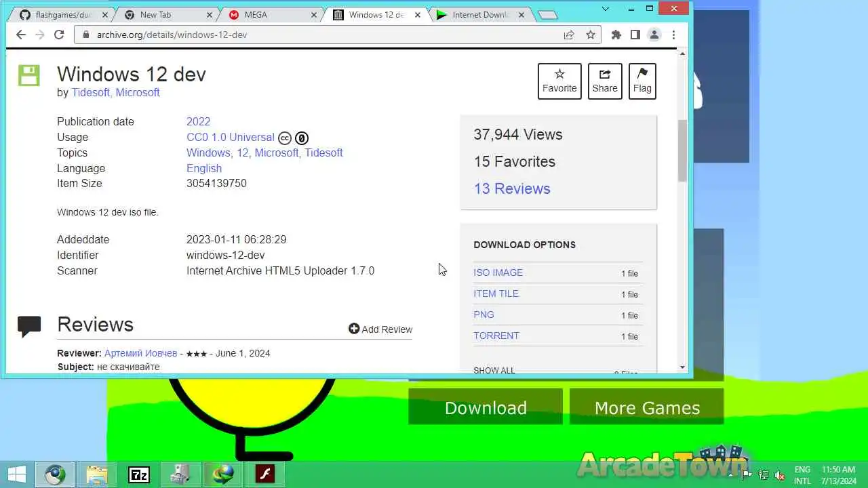
Task: Click page scrollbar up arrow
Action: 682,54
